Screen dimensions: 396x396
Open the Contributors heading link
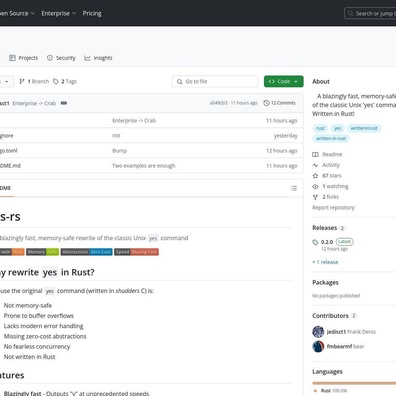[x=330, y=316]
